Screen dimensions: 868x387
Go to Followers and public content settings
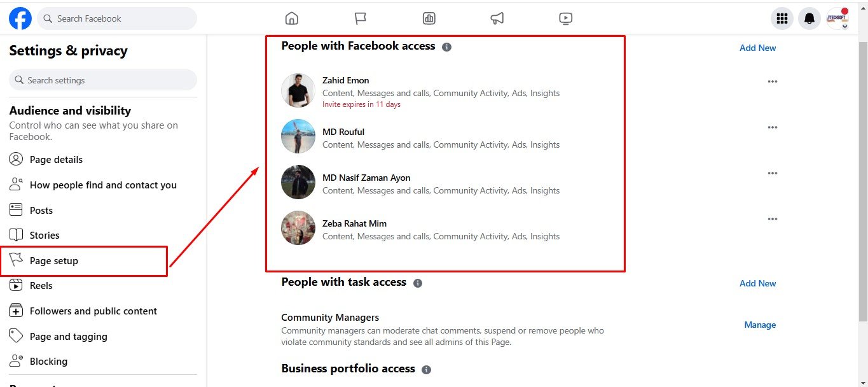[x=93, y=311]
